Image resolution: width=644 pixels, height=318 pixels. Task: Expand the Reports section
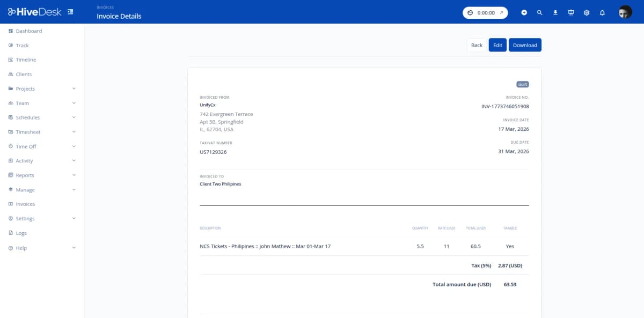pos(25,175)
